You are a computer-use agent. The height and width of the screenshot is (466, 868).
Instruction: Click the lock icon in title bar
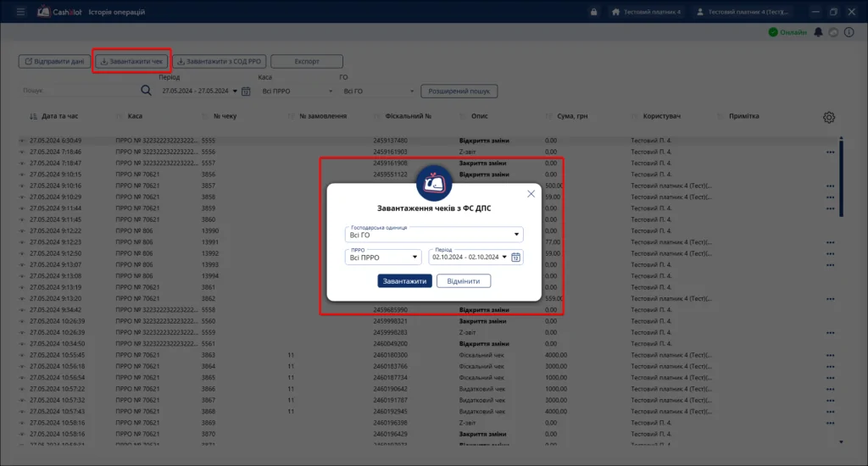[593, 12]
